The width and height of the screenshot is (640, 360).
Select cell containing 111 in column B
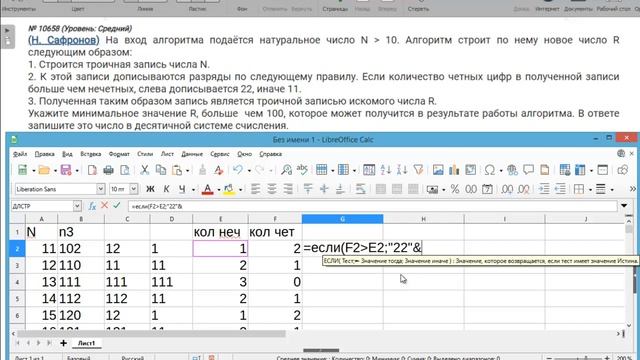click(81, 282)
